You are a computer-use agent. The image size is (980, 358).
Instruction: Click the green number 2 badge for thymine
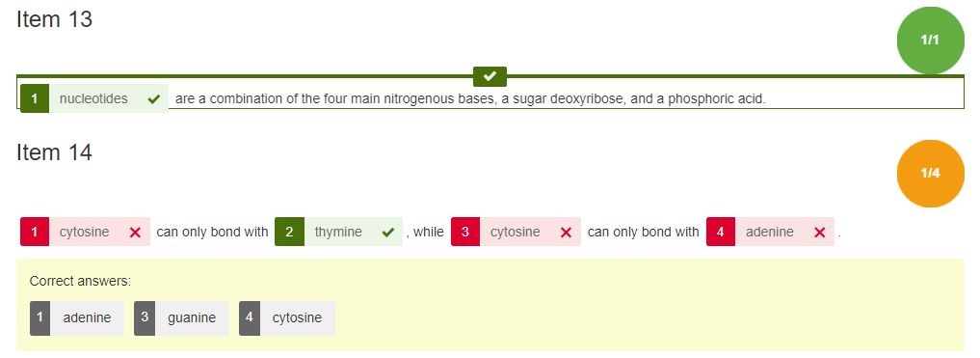point(289,232)
